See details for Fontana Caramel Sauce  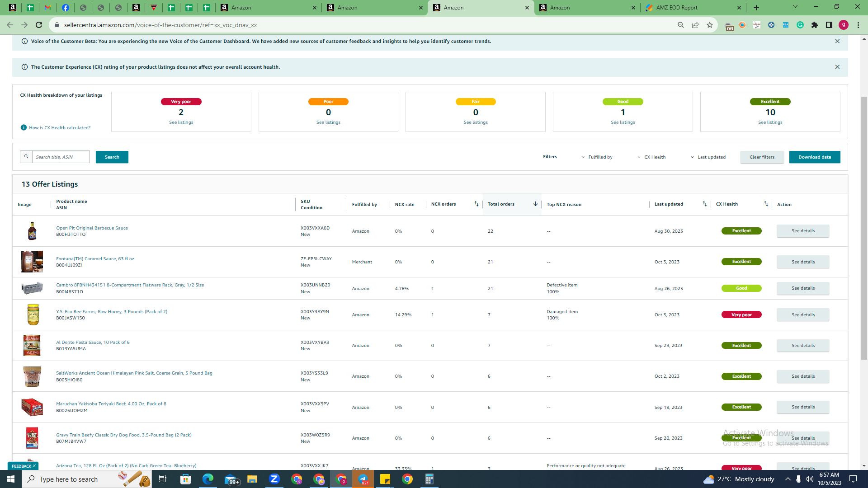pyautogui.click(x=803, y=262)
